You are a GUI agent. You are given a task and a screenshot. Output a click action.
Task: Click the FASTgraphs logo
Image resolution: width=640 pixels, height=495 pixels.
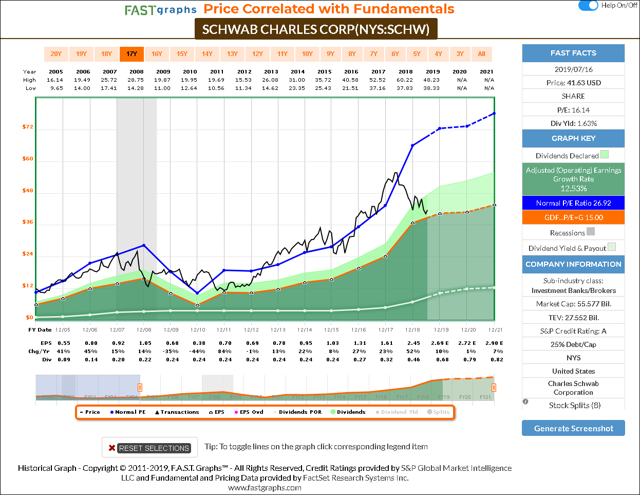pos(160,10)
